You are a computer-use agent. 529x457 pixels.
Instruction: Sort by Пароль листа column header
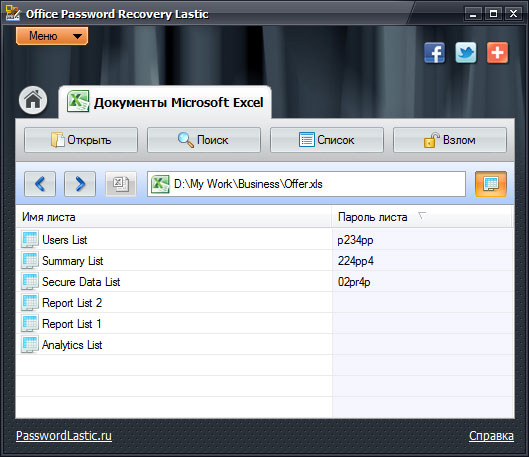click(423, 217)
